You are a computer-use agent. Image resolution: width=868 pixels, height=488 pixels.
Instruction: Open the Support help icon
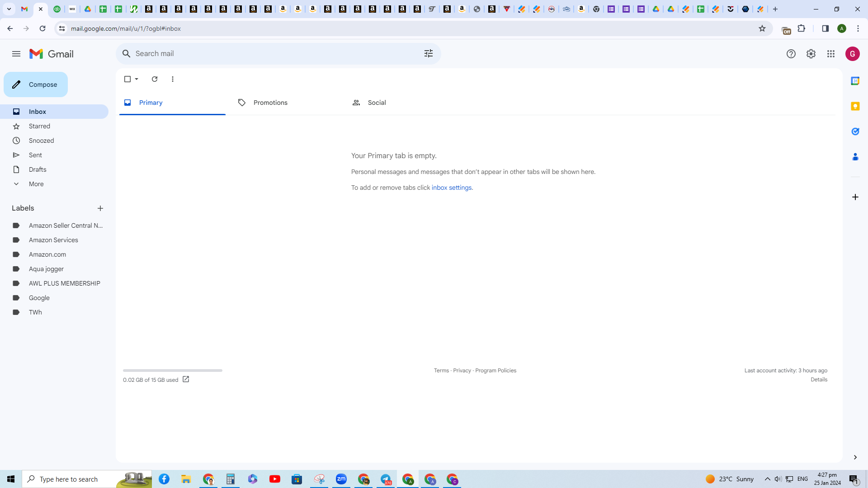click(x=791, y=54)
